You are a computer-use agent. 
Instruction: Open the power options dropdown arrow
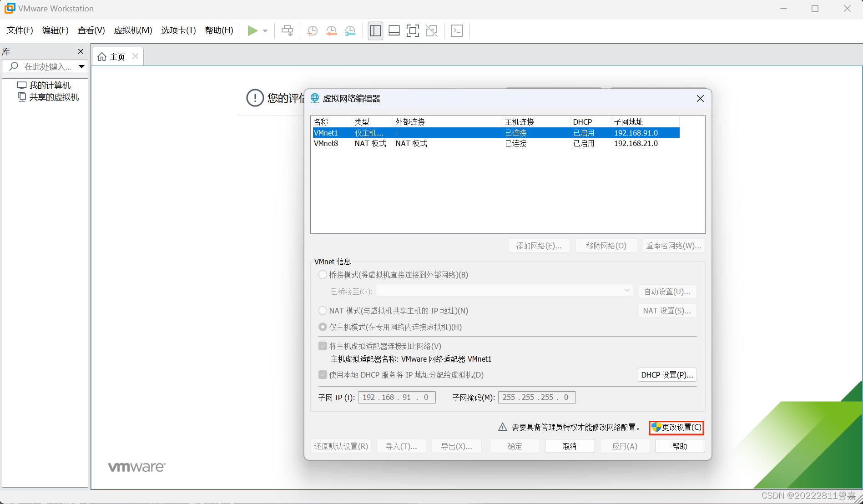(265, 31)
